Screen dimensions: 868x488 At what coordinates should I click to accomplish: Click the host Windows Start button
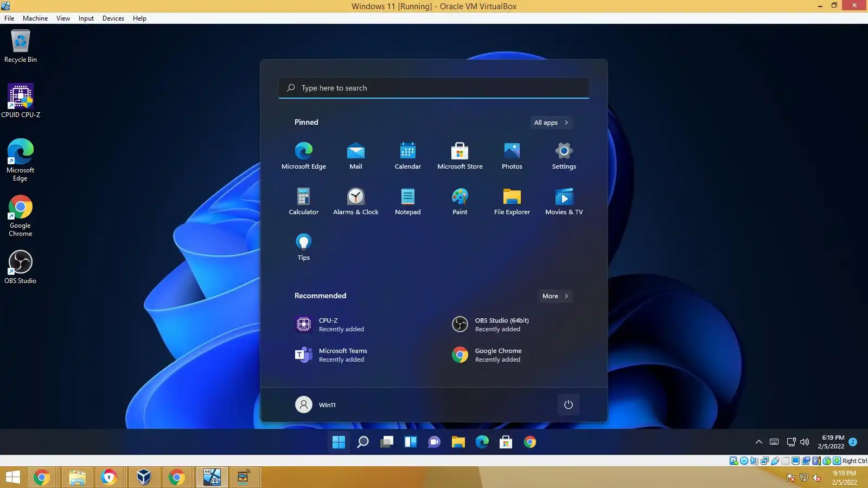(x=12, y=477)
